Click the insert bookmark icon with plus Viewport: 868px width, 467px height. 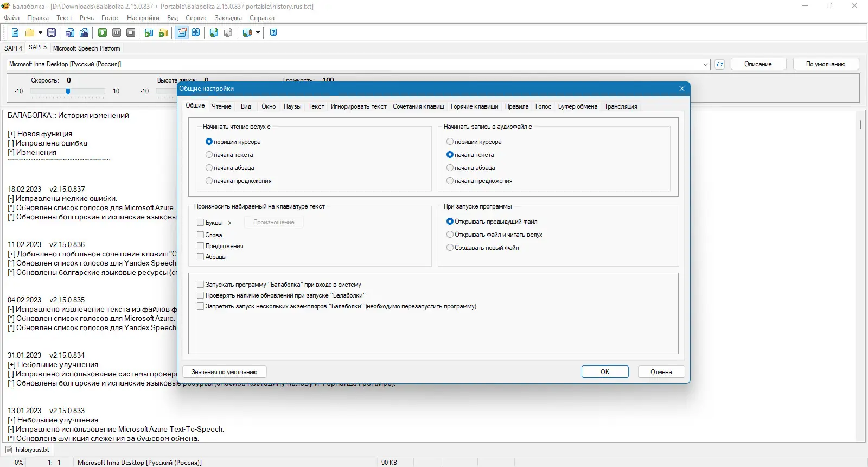(x=214, y=33)
